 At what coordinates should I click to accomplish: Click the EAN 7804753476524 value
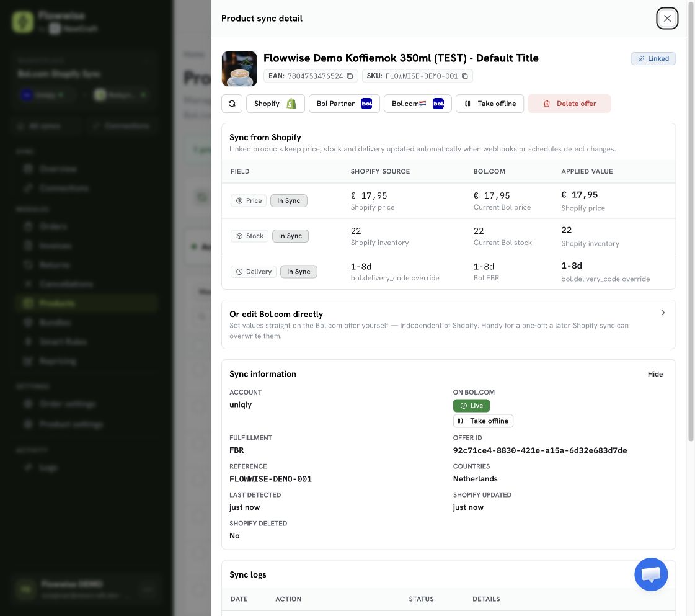(x=315, y=76)
